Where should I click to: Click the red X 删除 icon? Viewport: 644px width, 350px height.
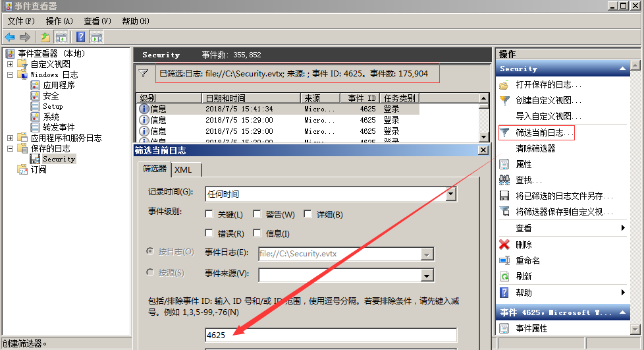[504, 245]
